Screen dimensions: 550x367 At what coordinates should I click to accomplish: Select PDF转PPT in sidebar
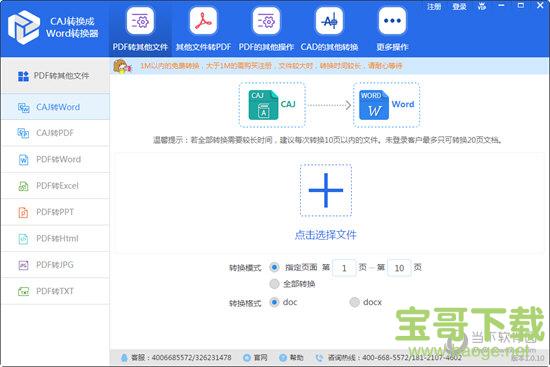tap(55, 212)
